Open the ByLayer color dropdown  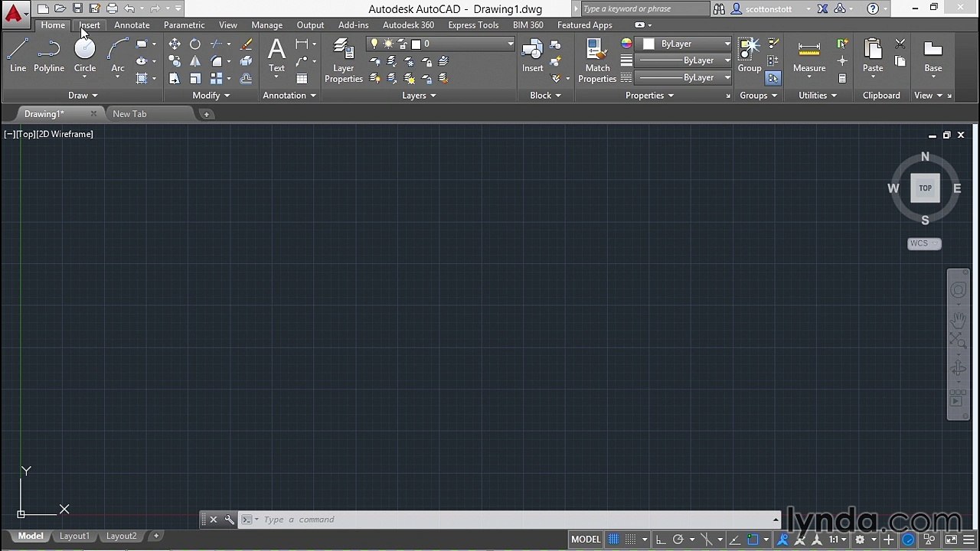686,44
